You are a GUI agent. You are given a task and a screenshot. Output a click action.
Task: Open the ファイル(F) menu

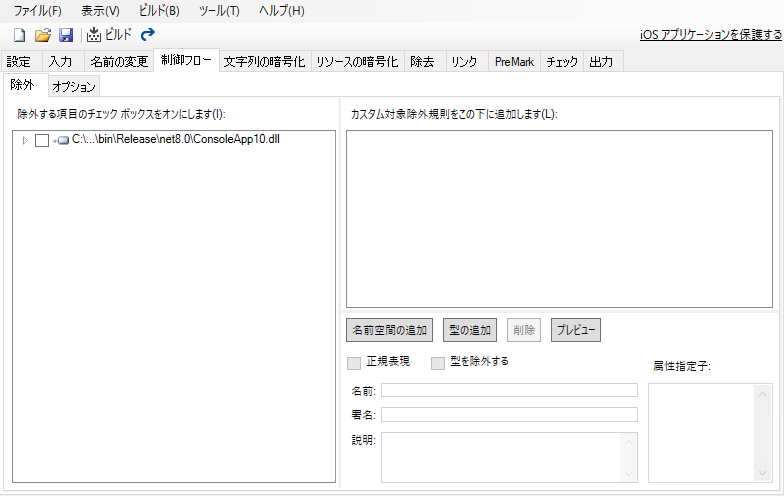pyautogui.click(x=37, y=11)
